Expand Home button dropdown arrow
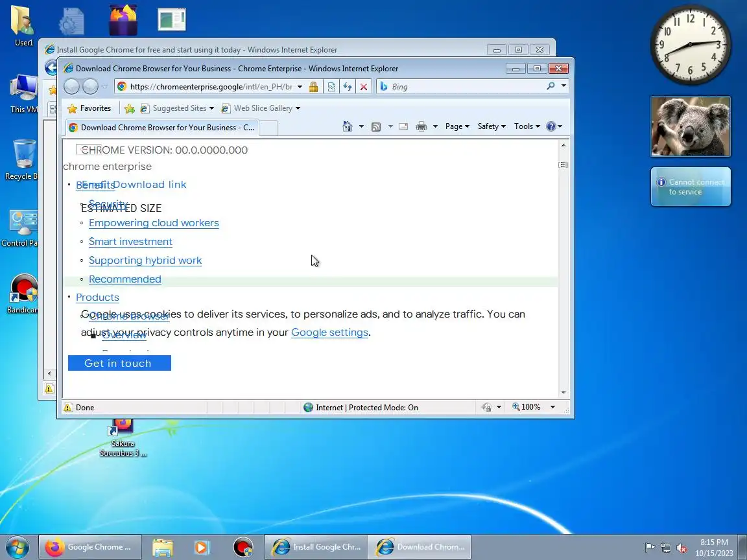This screenshot has height=560, width=747. click(361, 126)
